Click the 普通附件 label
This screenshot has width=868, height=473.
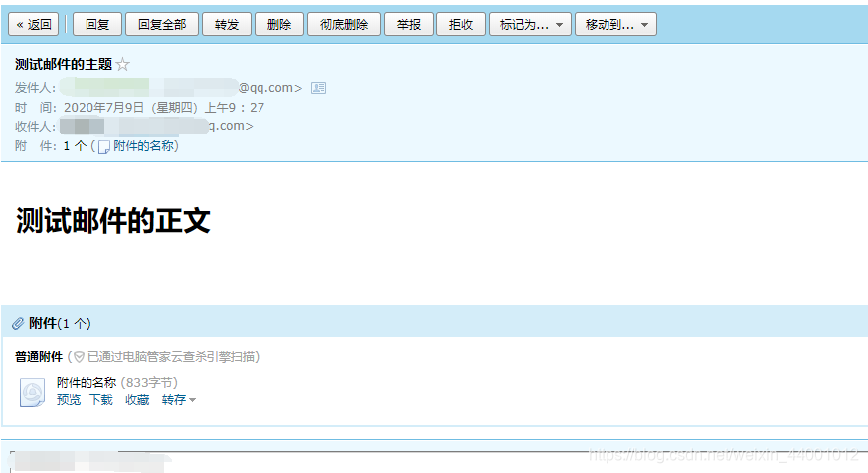39,357
